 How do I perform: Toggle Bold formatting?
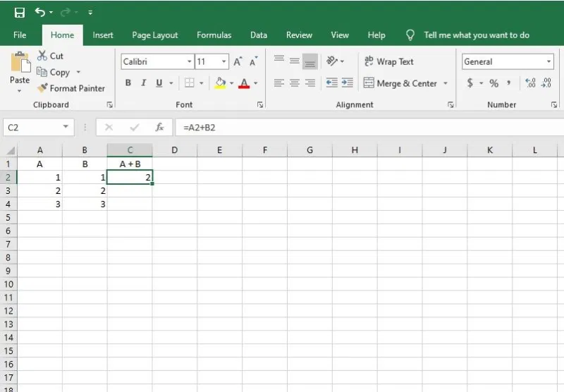(128, 83)
